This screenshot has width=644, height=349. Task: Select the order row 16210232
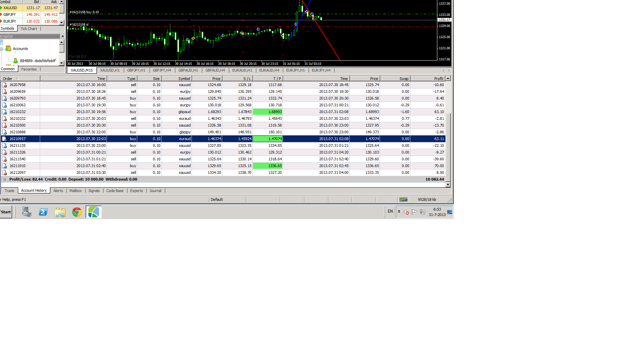point(223,112)
